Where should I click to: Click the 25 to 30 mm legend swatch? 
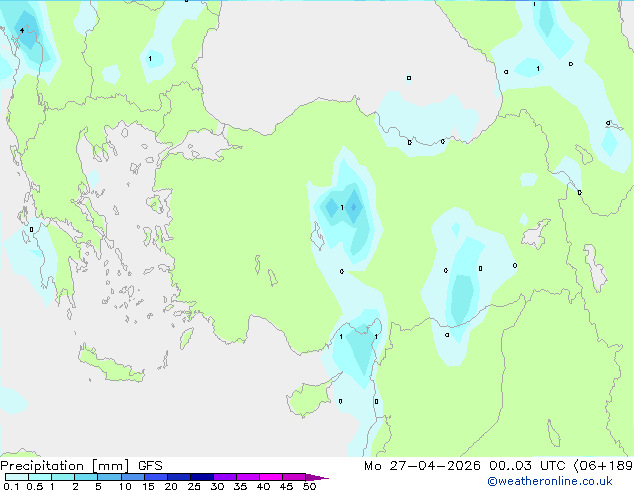(x=202, y=477)
